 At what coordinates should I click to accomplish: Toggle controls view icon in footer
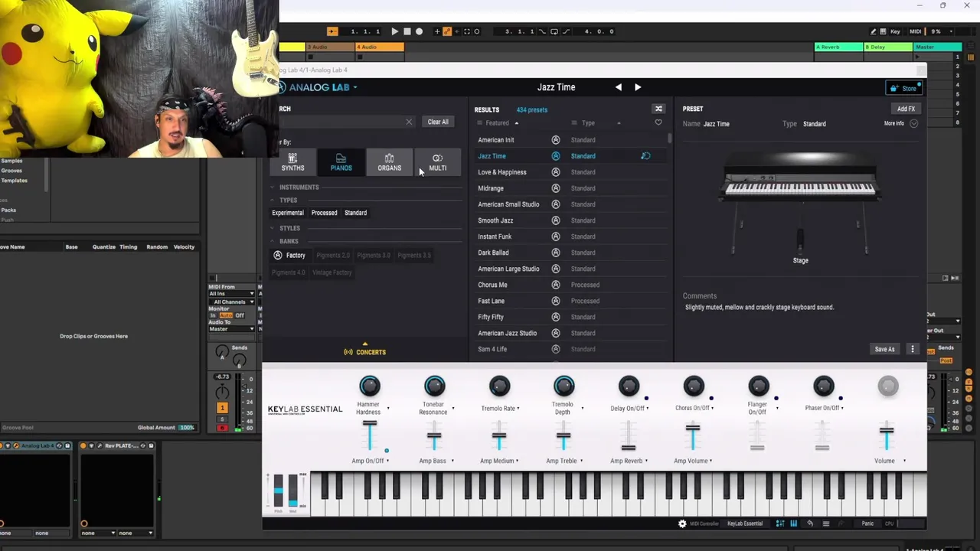click(779, 523)
